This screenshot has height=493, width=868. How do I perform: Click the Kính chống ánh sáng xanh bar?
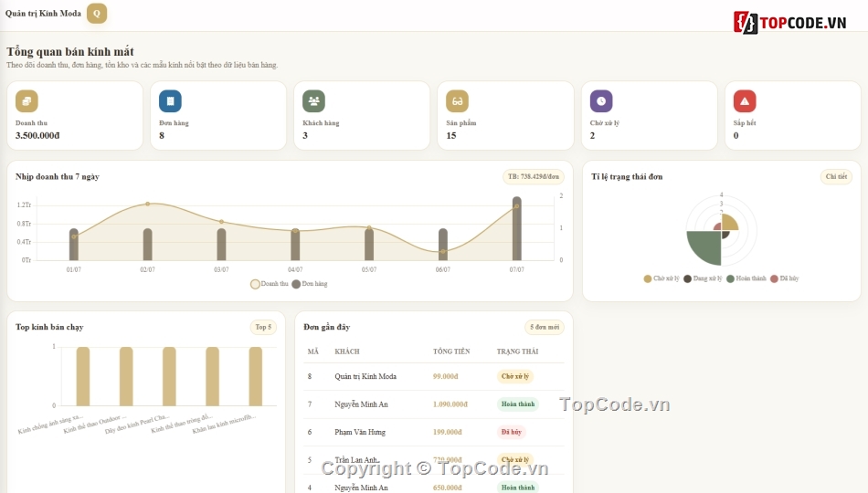tap(83, 376)
